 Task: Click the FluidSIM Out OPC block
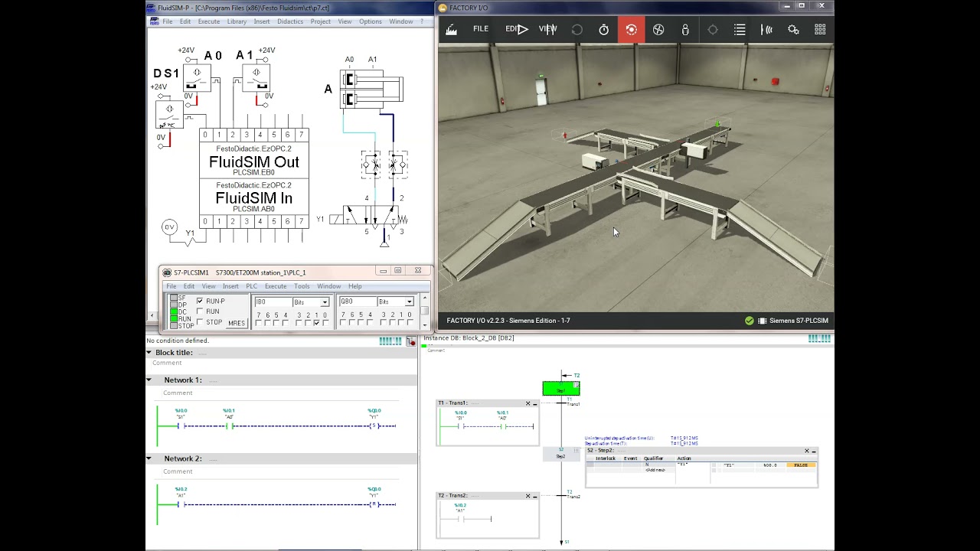(x=254, y=160)
